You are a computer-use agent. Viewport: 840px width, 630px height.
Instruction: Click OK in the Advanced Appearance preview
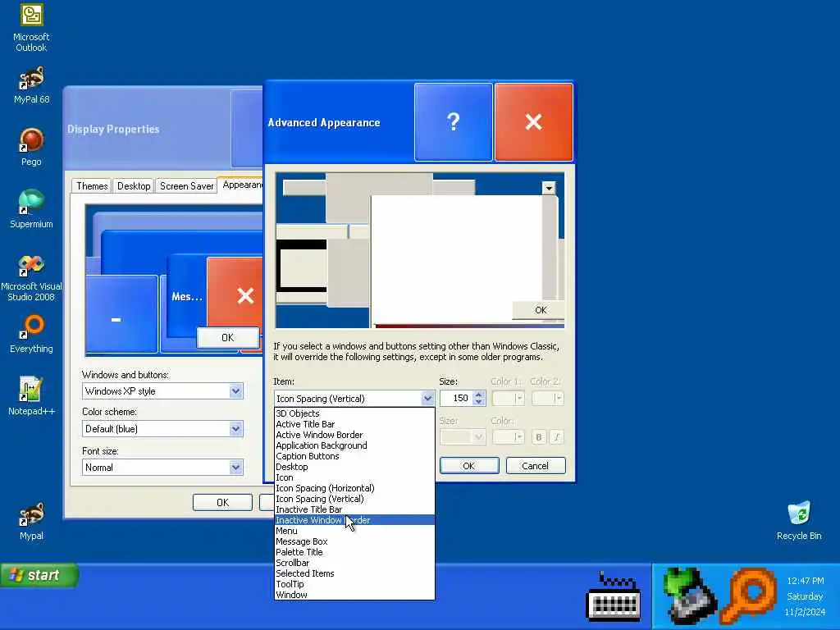(x=540, y=309)
